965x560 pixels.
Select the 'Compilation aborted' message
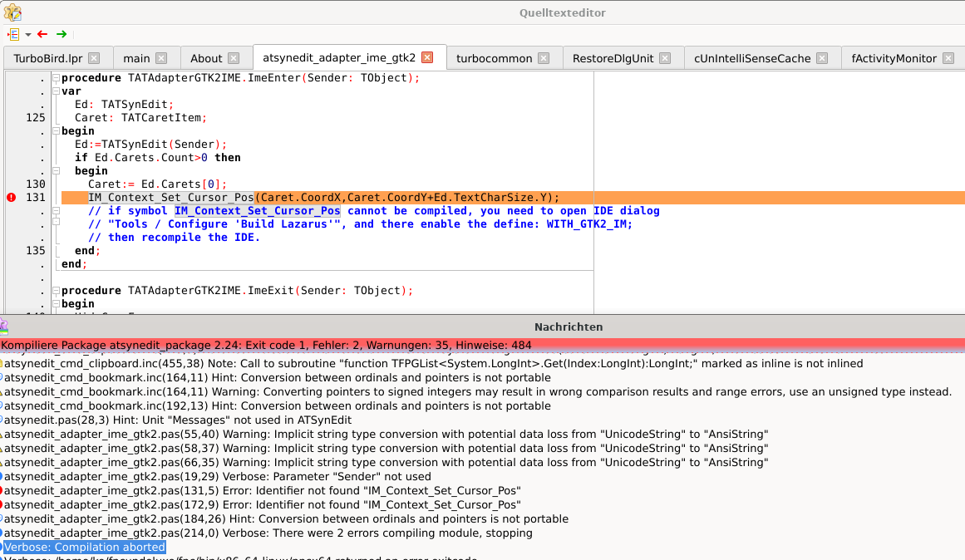(85, 547)
